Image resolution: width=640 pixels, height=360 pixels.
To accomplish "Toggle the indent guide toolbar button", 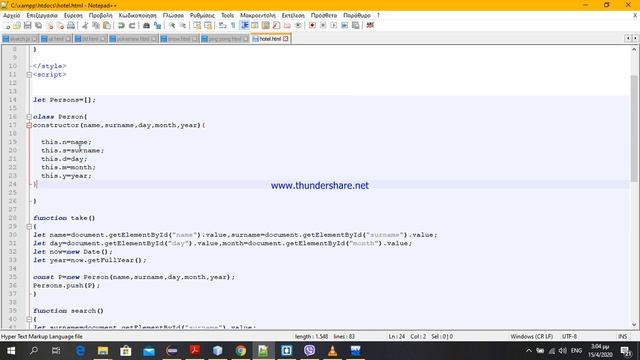I will (244, 25).
